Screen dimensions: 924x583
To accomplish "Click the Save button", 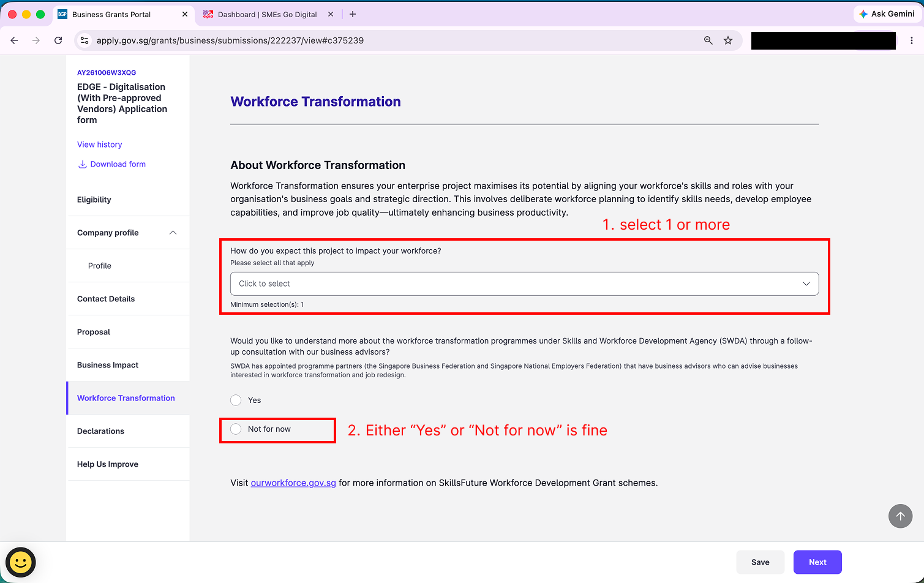I will [760, 562].
